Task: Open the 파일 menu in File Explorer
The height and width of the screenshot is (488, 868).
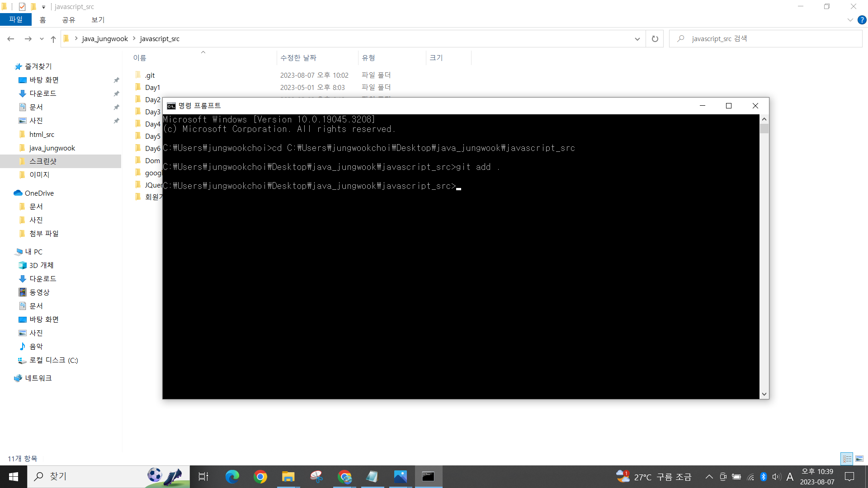Action: coord(16,19)
